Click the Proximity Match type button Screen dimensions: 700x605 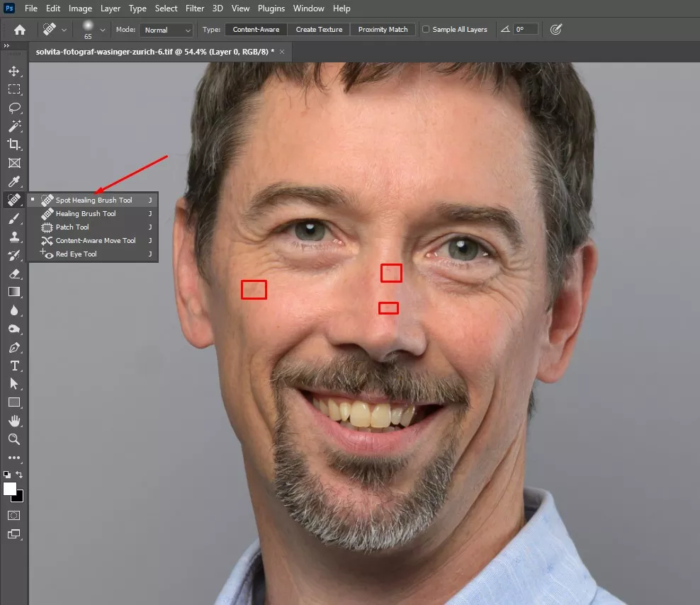tap(383, 30)
